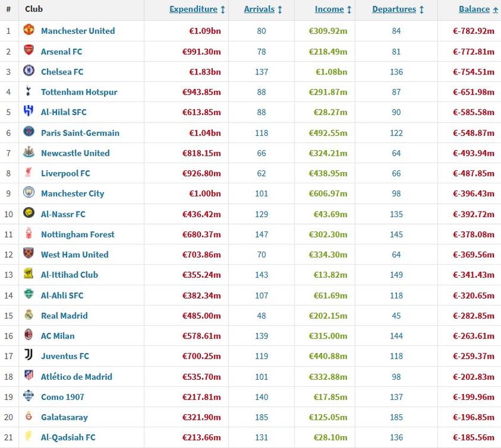Click the Arsenal FC crest icon
501x448 pixels.
29,50
